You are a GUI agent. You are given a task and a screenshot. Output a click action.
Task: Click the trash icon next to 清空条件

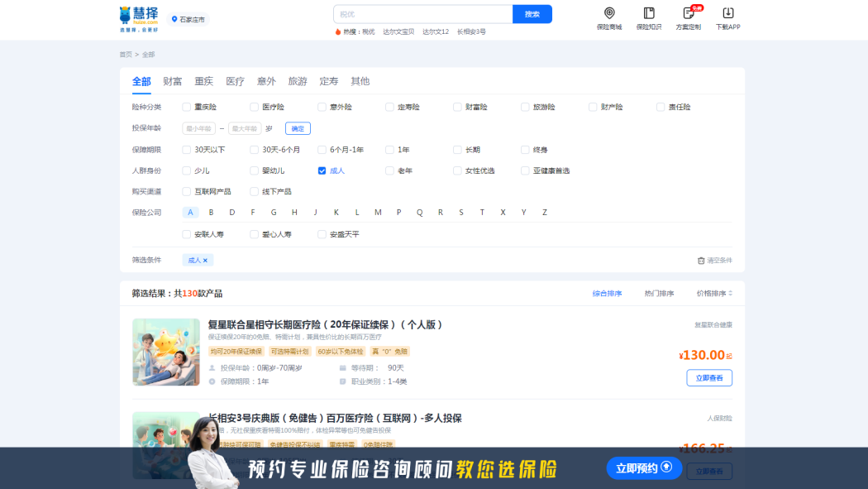[x=701, y=261]
